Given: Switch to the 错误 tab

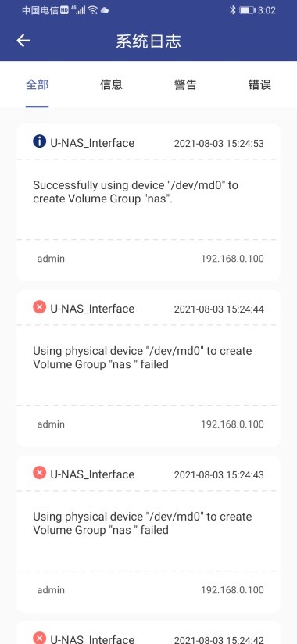Looking at the screenshot, I should pyautogui.click(x=259, y=84).
